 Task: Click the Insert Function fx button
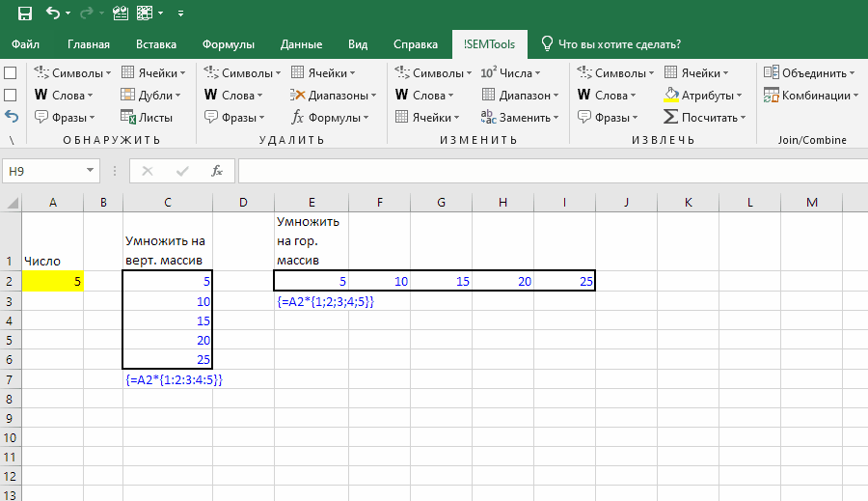tap(217, 171)
